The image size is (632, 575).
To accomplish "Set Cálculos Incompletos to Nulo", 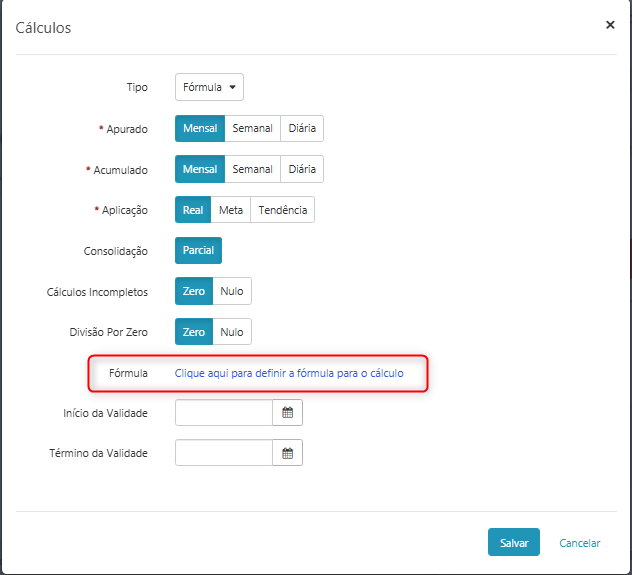I will click(x=232, y=291).
